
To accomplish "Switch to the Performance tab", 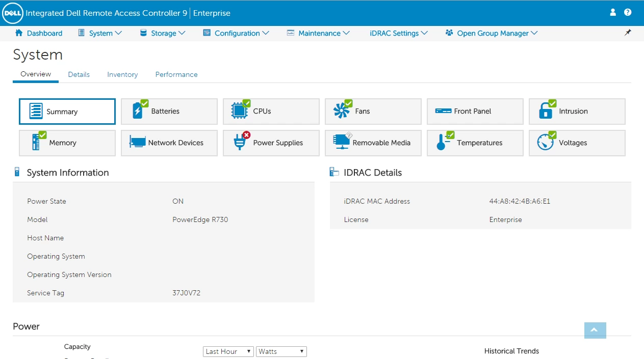I will tap(176, 74).
